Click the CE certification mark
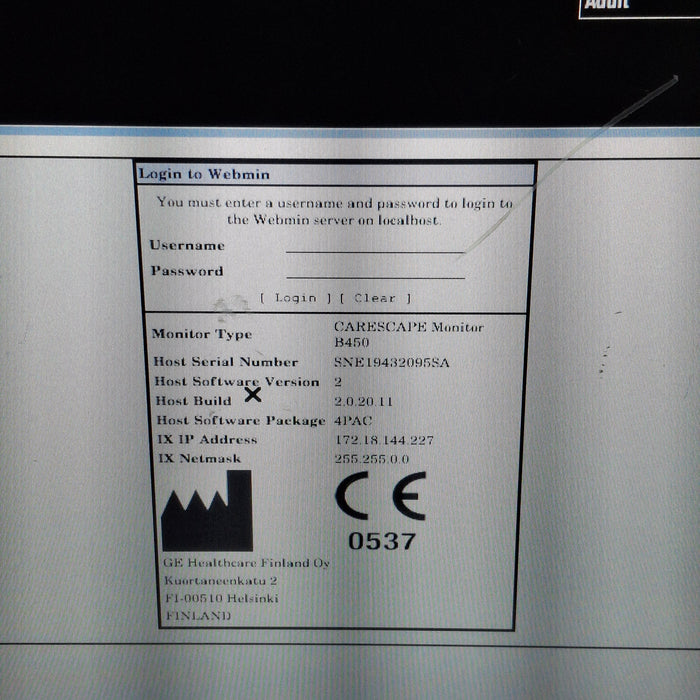The image size is (700, 700). 381,496
